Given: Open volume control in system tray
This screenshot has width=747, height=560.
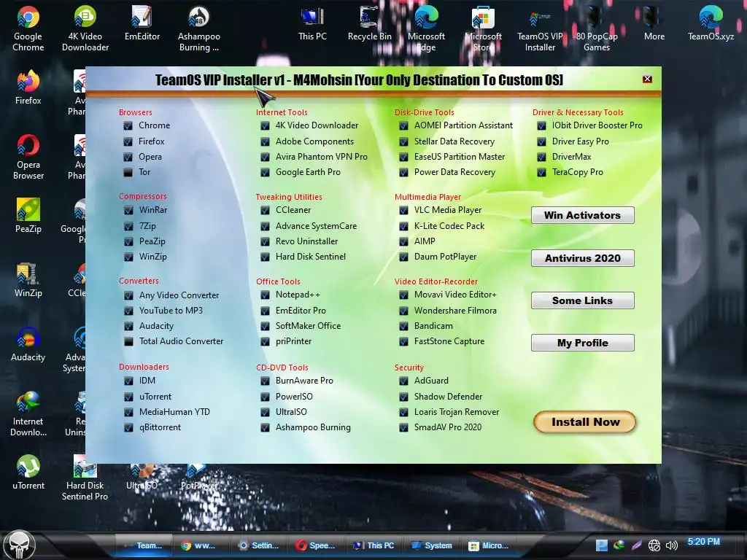Looking at the screenshot, I should pos(671,545).
